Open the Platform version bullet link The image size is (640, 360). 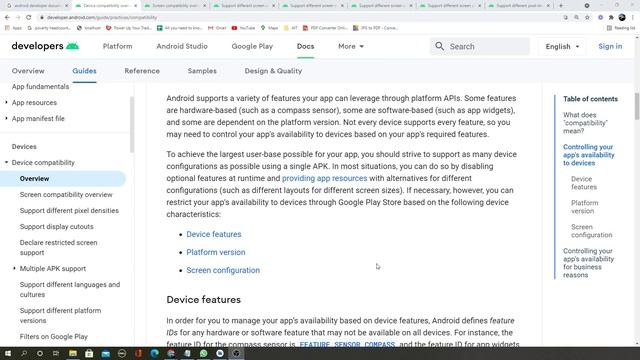tap(216, 252)
